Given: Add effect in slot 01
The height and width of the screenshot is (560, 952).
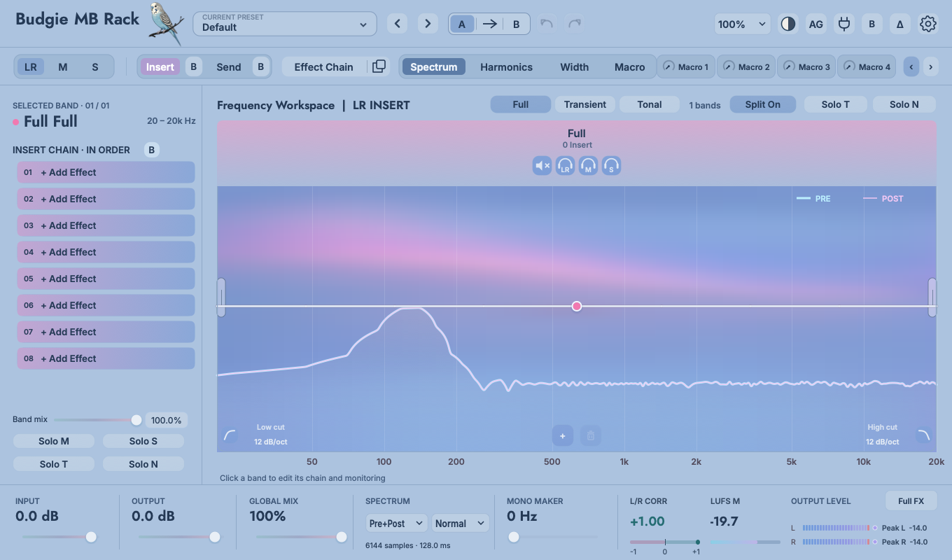Looking at the screenshot, I should coord(106,172).
